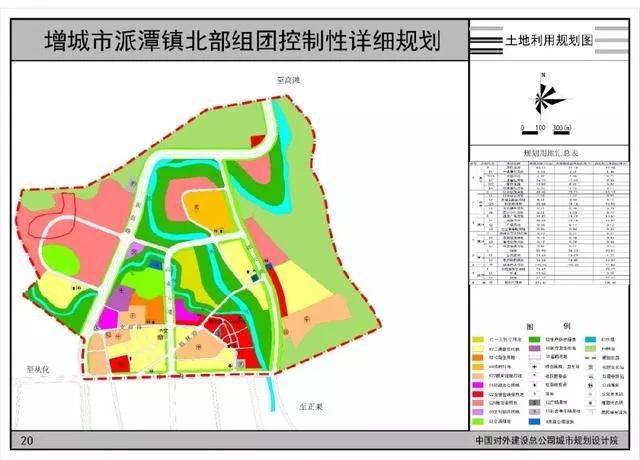This screenshot has height=460, width=640.
Task: Click the large peach parcel on the map's east
Action: point(316,320)
